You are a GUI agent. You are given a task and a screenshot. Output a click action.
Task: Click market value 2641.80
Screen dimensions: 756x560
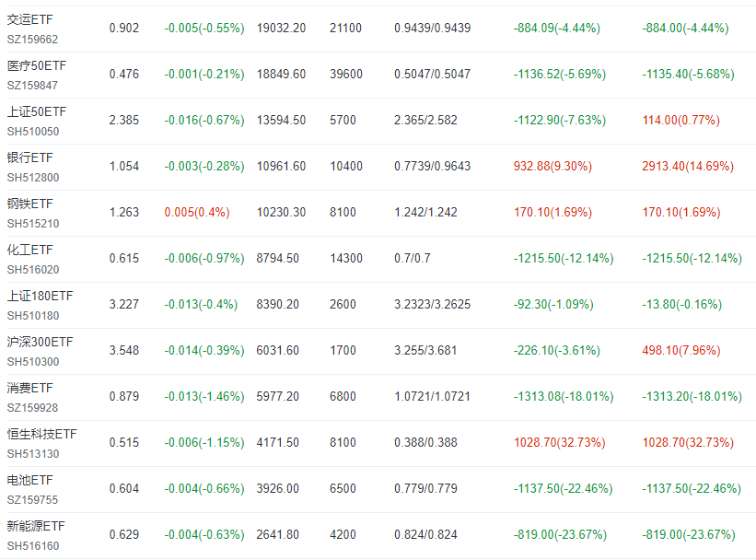[x=278, y=534]
